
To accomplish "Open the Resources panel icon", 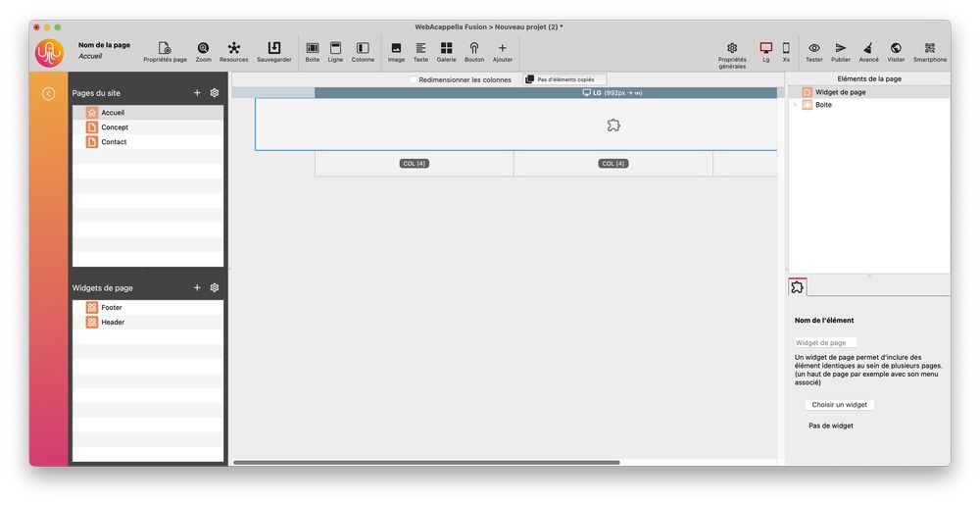I will tap(233, 48).
